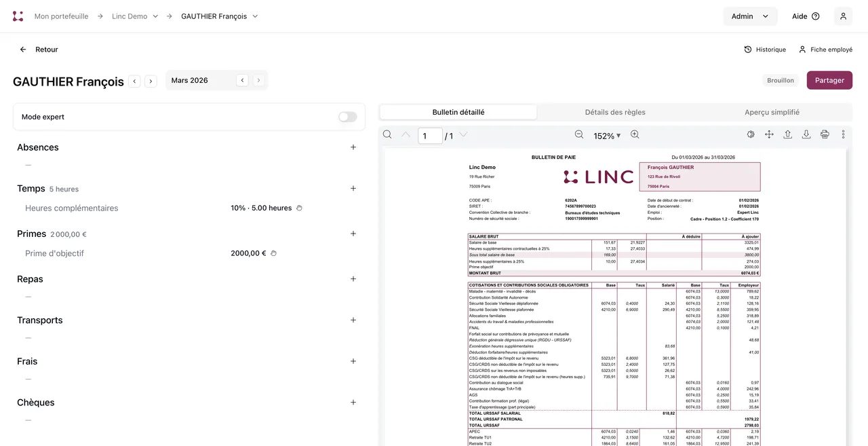
Task: Open Historique
Action: [x=765, y=50]
